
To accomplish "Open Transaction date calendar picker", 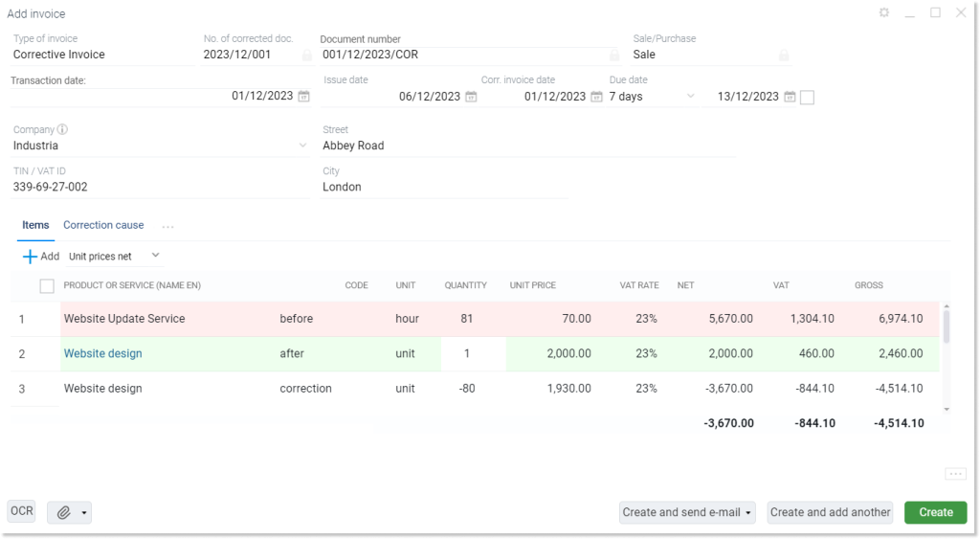I will point(303,97).
